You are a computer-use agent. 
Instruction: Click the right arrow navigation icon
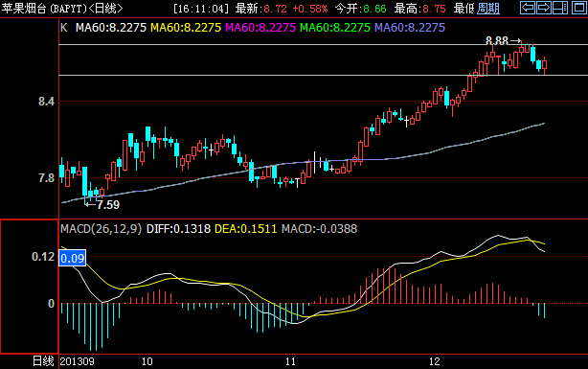click(x=544, y=8)
